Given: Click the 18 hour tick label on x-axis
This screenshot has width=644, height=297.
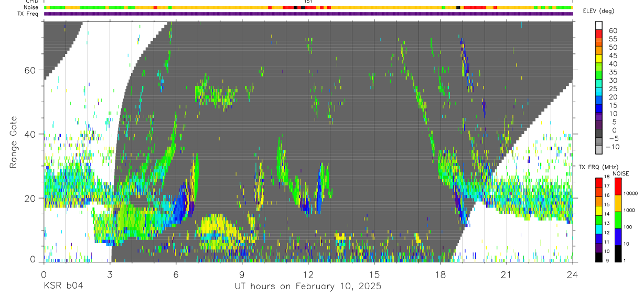Looking at the screenshot, I should (x=440, y=274).
